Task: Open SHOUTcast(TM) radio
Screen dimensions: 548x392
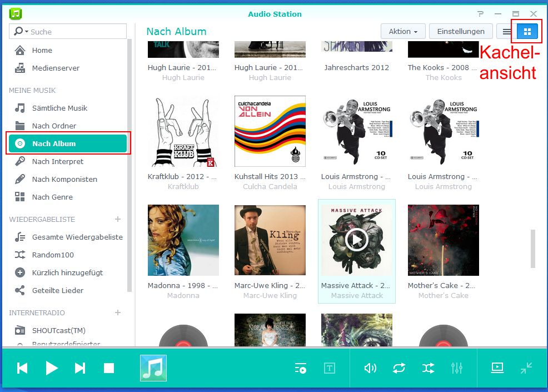Action: point(68,330)
